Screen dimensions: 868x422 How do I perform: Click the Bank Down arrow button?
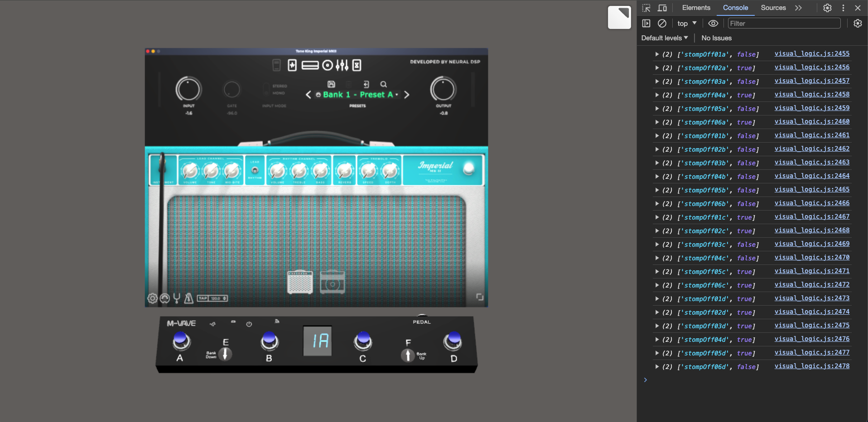[225, 354]
